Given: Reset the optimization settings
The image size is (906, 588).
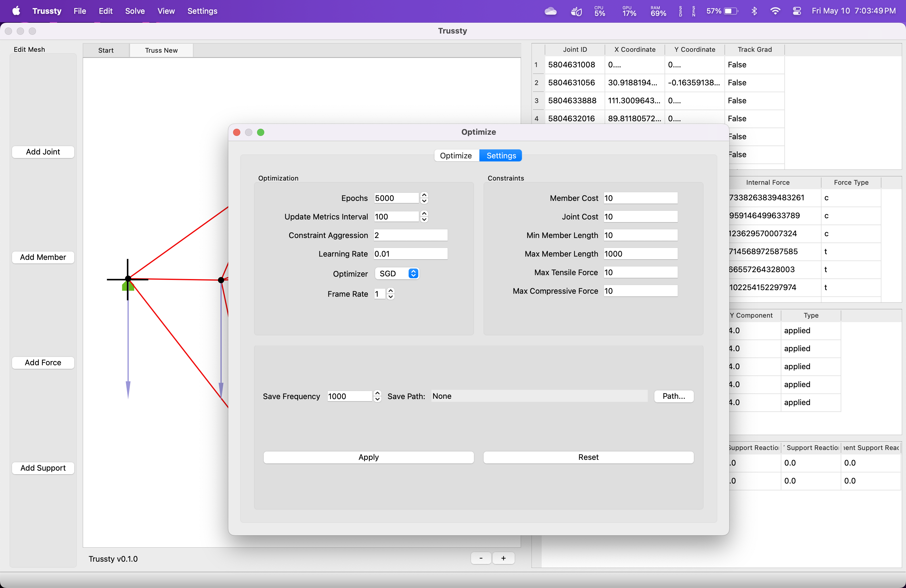Looking at the screenshot, I should click(588, 457).
